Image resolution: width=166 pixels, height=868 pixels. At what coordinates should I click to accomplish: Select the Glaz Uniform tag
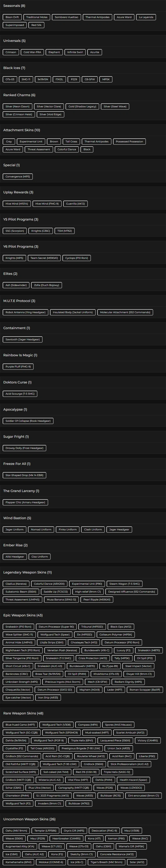(x=39, y=557)
